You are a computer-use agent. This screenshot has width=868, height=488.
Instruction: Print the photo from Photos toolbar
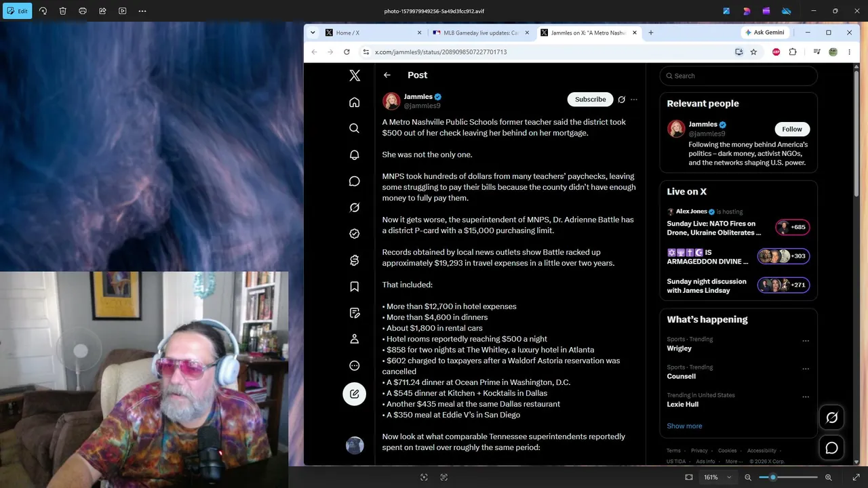coord(83,11)
